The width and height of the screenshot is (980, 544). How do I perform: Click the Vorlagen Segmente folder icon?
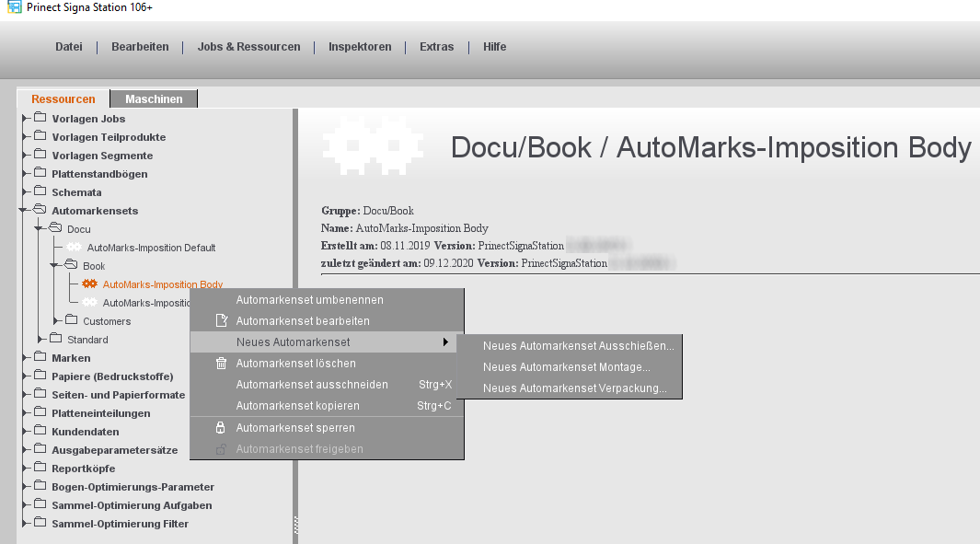click(40, 154)
